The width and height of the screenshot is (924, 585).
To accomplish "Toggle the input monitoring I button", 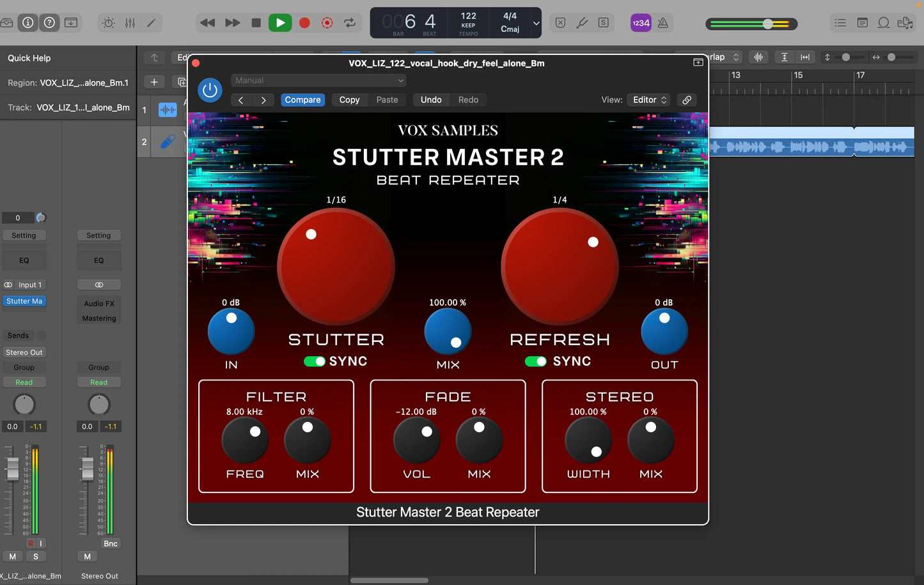I will coord(41,543).
